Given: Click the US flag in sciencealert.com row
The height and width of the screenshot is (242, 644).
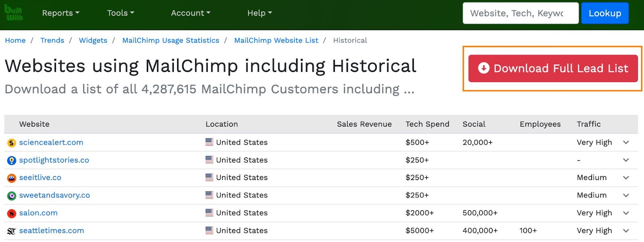Looking at the screenshot, I should pos(209,142).
